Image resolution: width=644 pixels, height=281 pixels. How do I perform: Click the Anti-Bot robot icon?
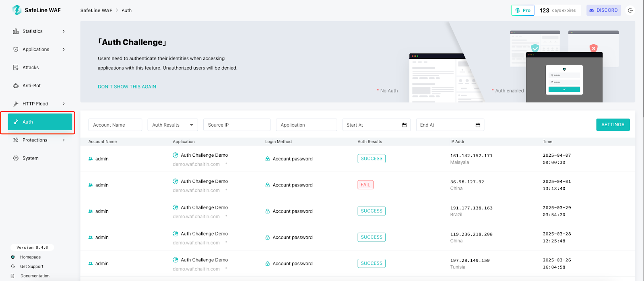tap(16, 86)
